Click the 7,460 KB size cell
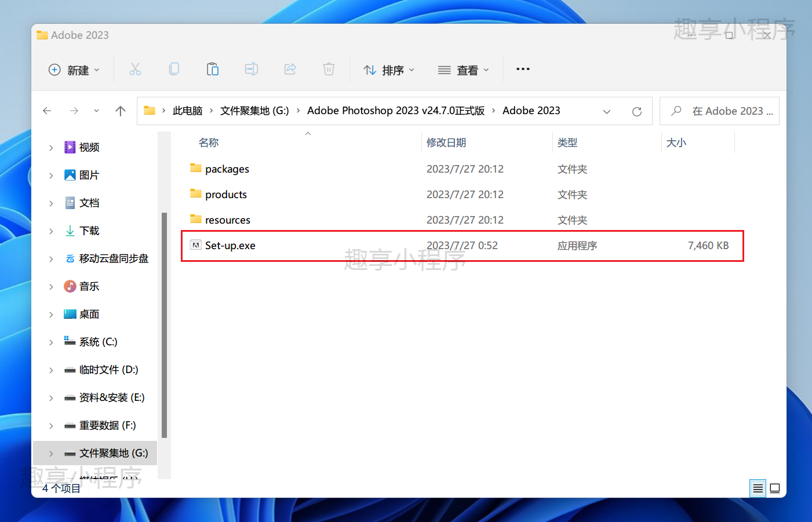Image resolution: width=812 pixels, height=522 pixels. pos(708,246)
